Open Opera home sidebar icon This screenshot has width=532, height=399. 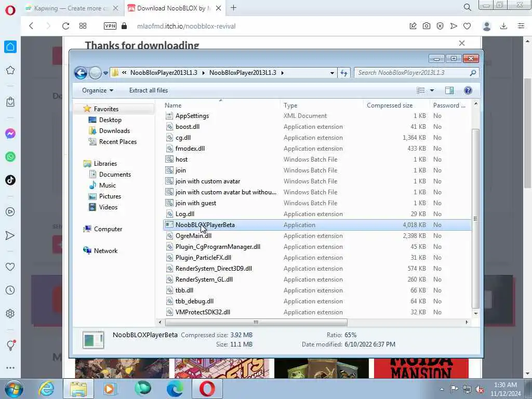(x=10, y=47)
